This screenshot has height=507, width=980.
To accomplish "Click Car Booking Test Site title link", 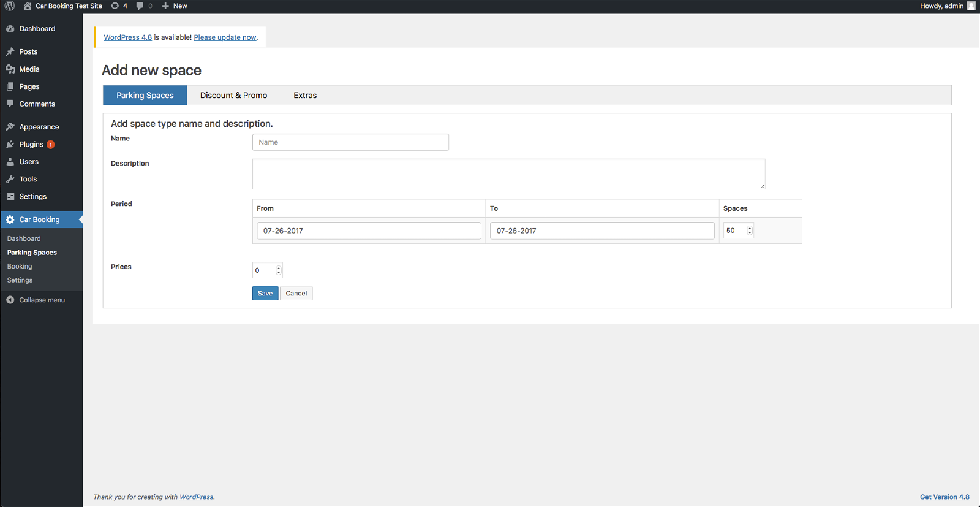I will [x=69, y=6].
